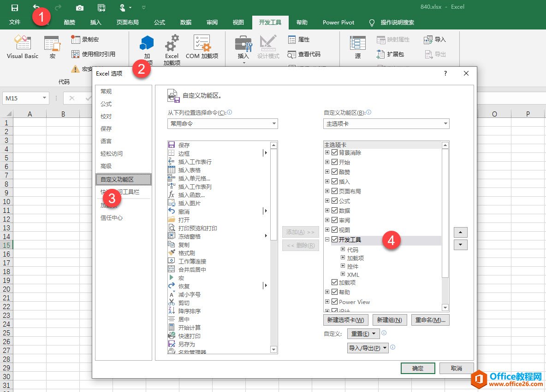Open the 文件 ribbon tab
The width and height of the screenshot is (546, 392).
(x=15, y=22)
